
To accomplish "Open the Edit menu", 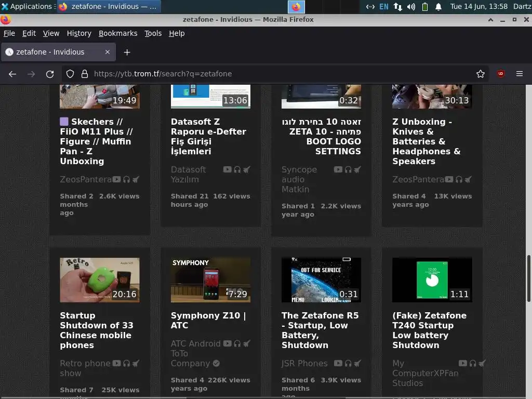I will click(29, 33).
